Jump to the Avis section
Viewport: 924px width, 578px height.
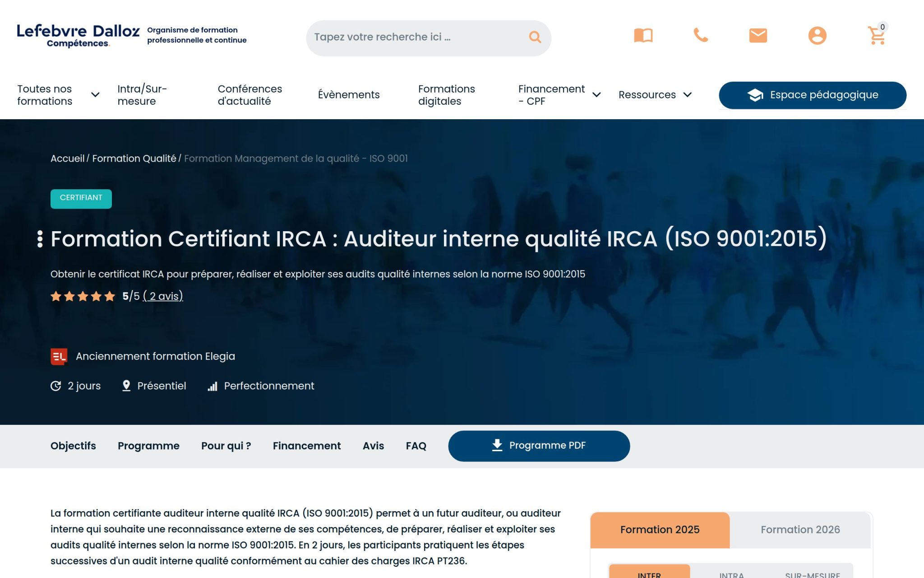[x=374, y=446]
